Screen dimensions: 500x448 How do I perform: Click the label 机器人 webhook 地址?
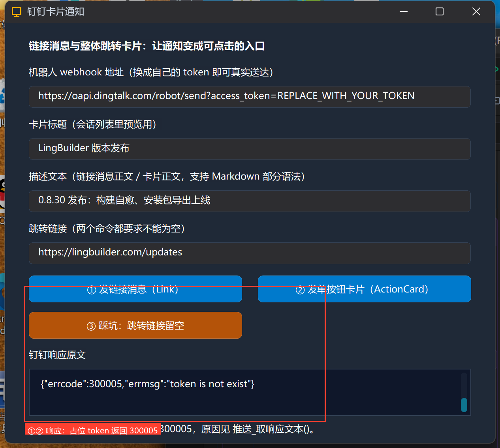pyautogui.click(x=151, y=72)
